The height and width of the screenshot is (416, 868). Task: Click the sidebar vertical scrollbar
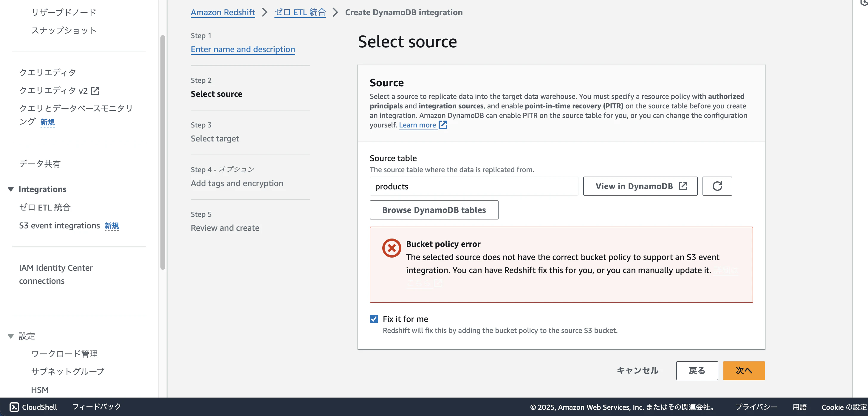[x=163, y=152]
